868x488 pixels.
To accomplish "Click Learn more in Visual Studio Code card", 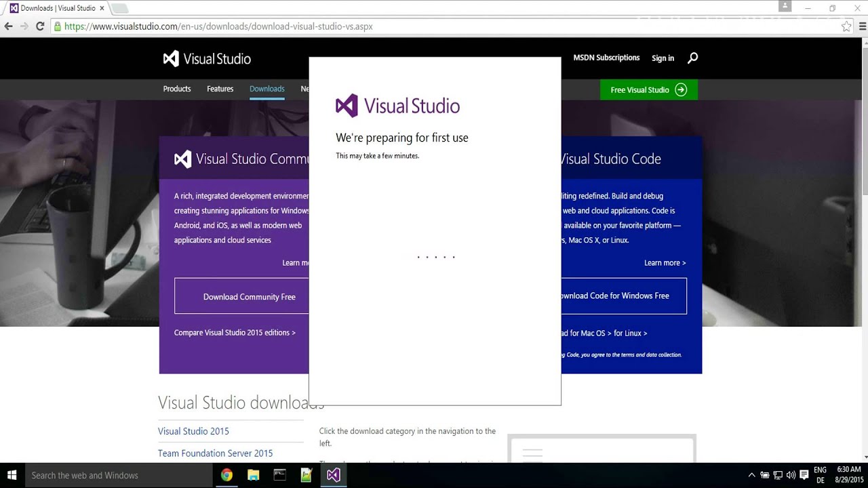I will tap(665, 263).
